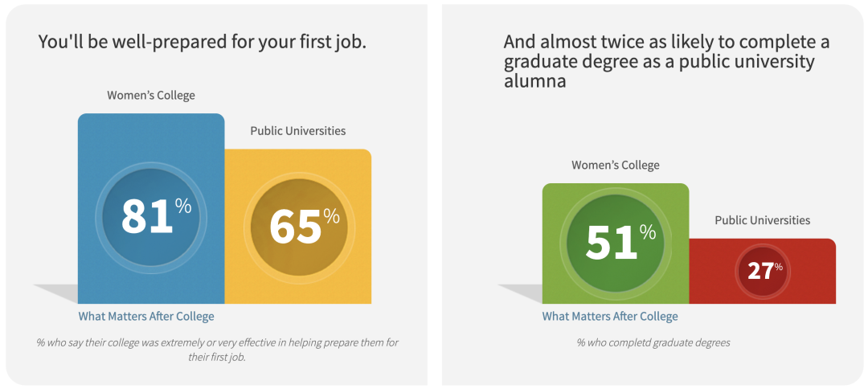Click Women's College label above blue bar
868x389 pixels.
point(151,95)
